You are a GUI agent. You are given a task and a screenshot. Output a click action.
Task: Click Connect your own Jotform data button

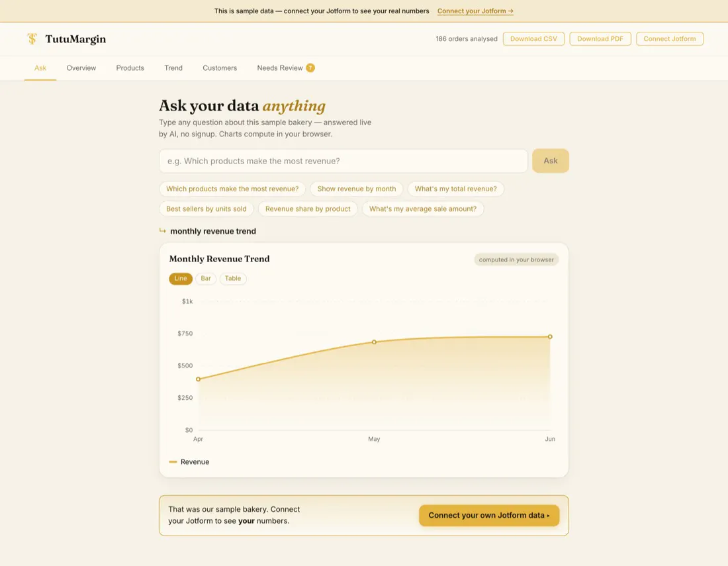pyautogui.click(x=489, y=516)
